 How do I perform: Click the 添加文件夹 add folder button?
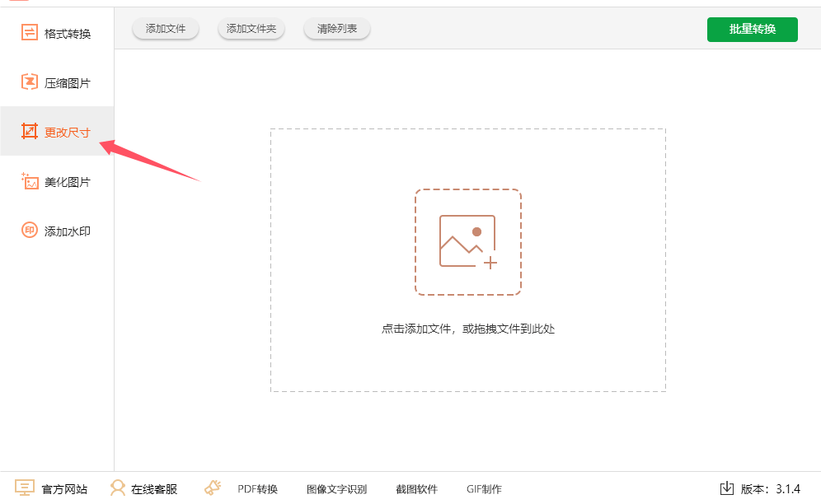click(x=251, y=29)
